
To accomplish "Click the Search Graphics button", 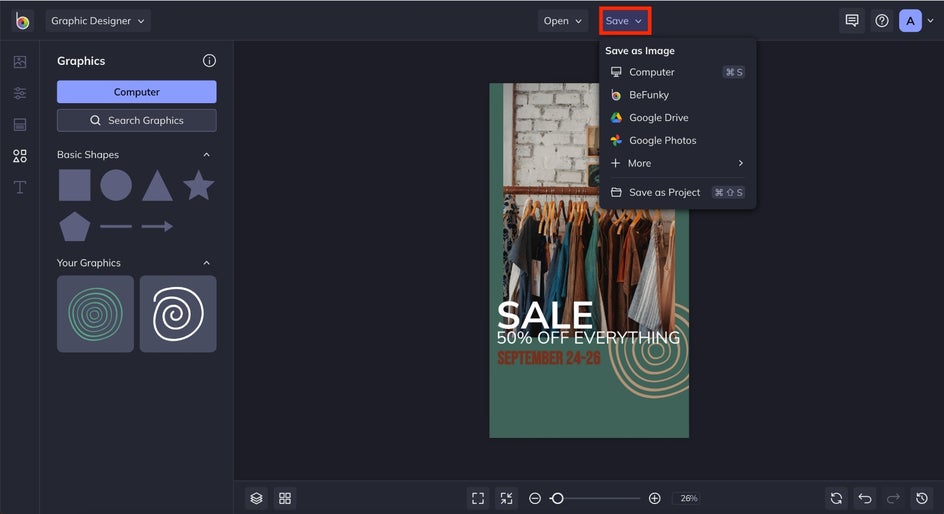I will pyautogui.click(x=136, y=120).
